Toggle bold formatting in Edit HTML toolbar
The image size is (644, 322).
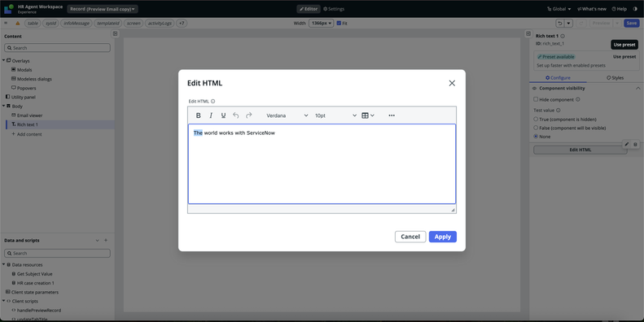(199, 115)
